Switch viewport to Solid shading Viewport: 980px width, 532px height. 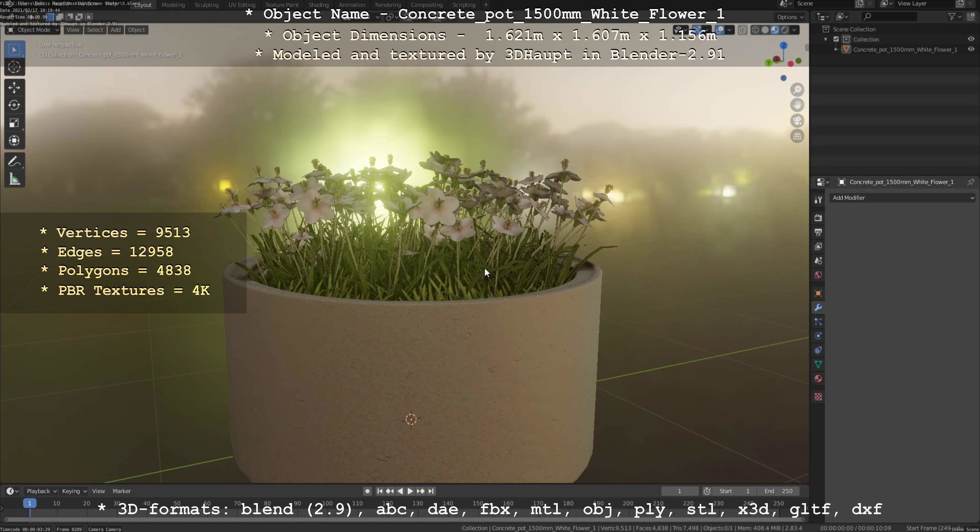point(765,30)
